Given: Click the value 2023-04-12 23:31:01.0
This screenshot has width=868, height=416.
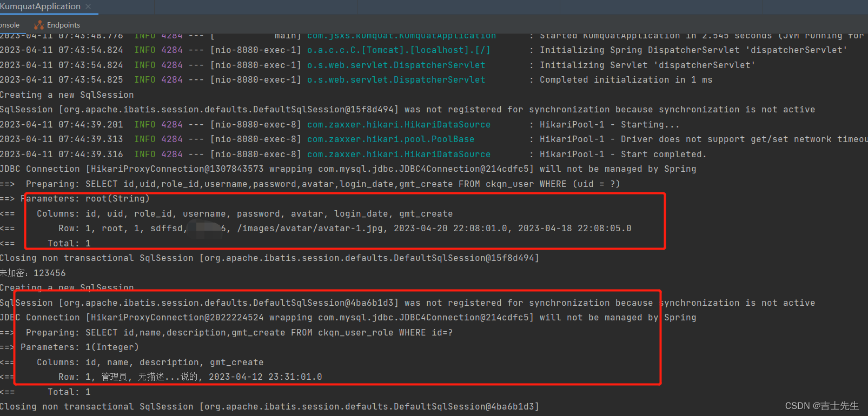Looking at the screenshot, I should pyautogui.click(x=265, y=377).
